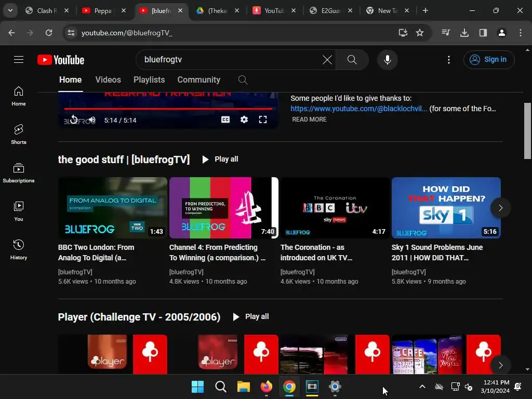This screenshot has height=399, width=532.
Task: Open Home in the left sidebar
Action: (19, 96)
